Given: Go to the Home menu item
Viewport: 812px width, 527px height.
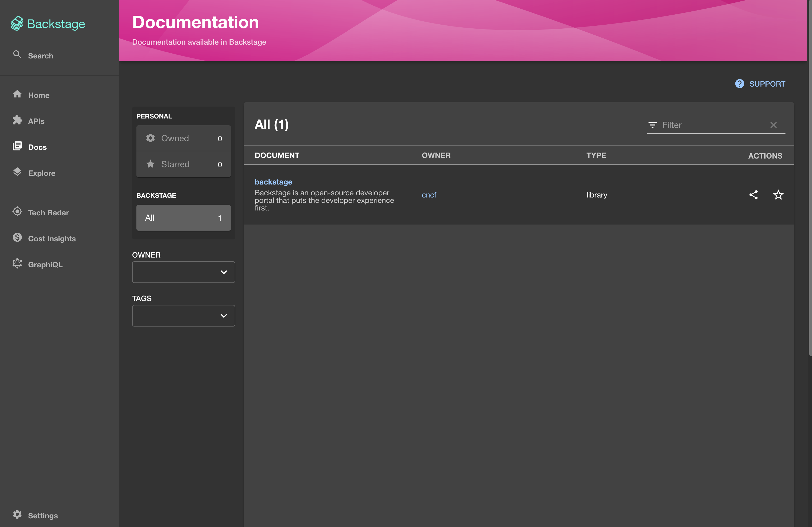Looking at the screenshot, I should (59, 95).
